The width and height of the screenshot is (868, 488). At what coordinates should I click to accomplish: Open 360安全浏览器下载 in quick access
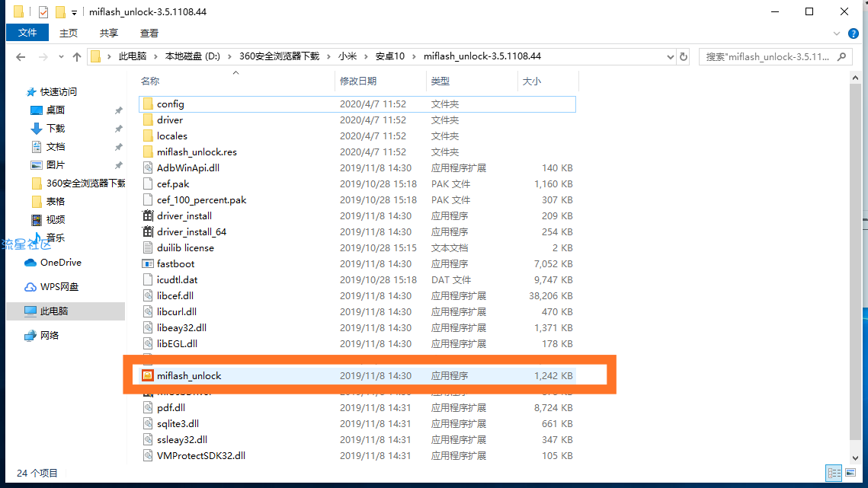click(x=78, y=183)
